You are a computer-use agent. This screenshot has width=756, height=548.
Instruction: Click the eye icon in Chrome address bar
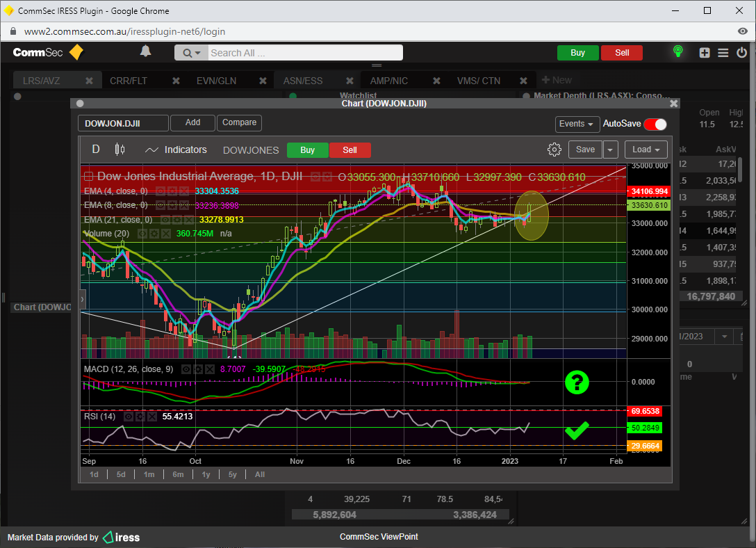(x=743, y=31)
